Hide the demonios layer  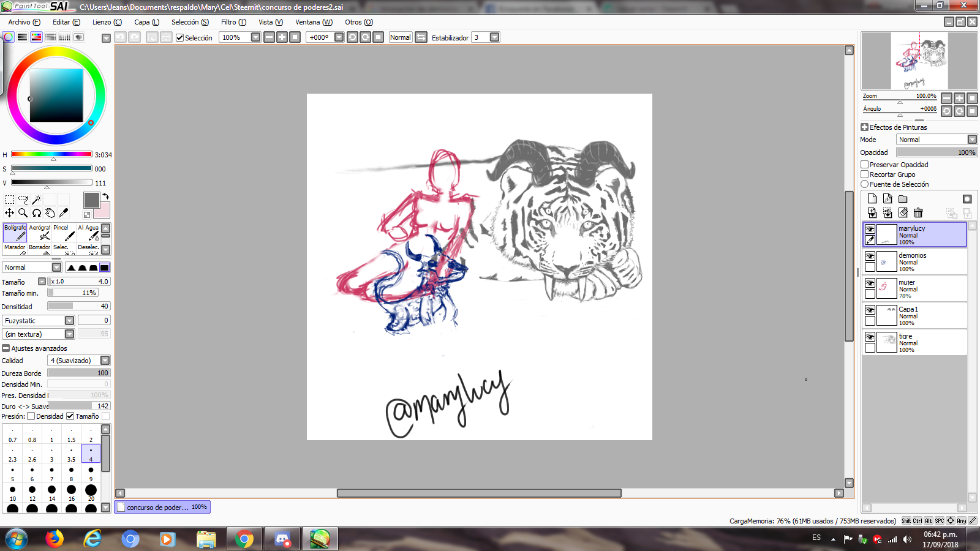pos(870,256)
